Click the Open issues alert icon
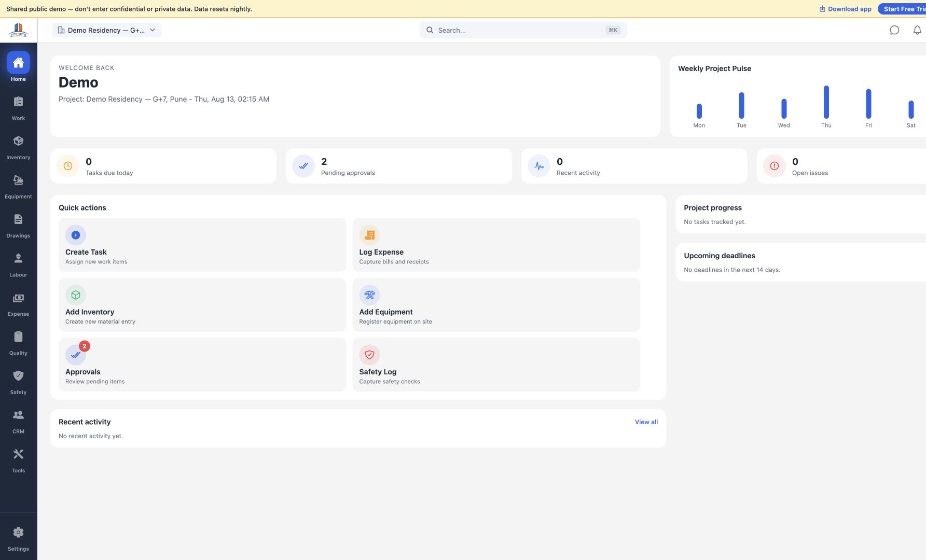Viewport: 926px width, 560px height. 775,166
